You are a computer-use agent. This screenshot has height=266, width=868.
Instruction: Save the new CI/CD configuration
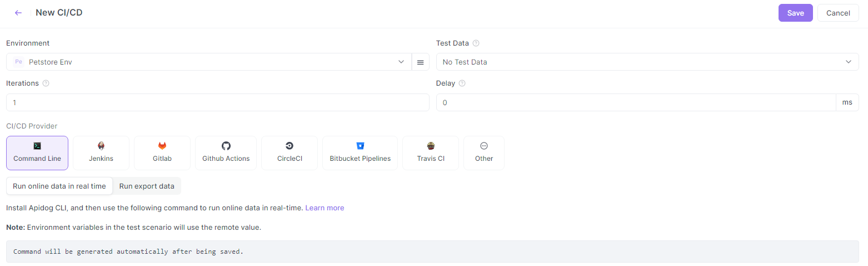pyautogui.click(x=796, y=13)
